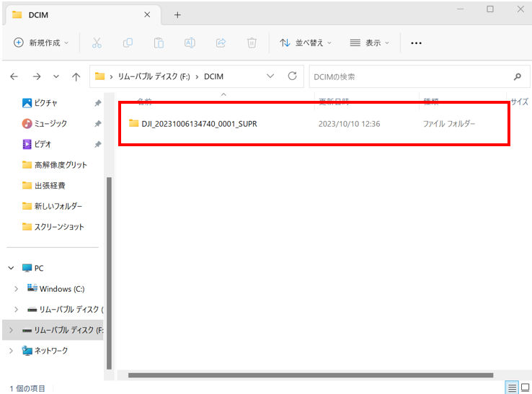Select the DJI_20231006134740_0001_SUPR folder
532x394 pixels.
(x=198, y=124)
